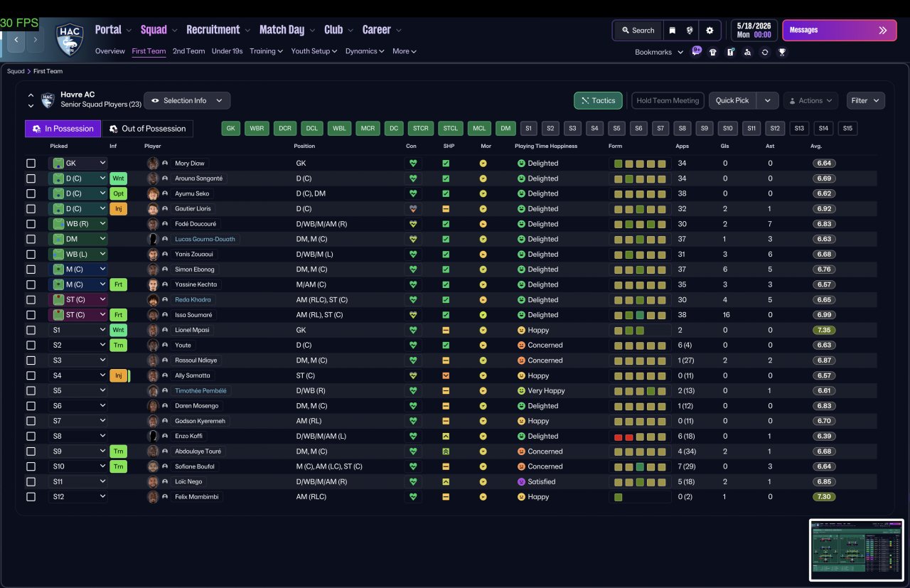Open S1 picked dropdown for Lionel Mpasi
Image resolution: width=910 pixels, height=588 pixels.
78,330
